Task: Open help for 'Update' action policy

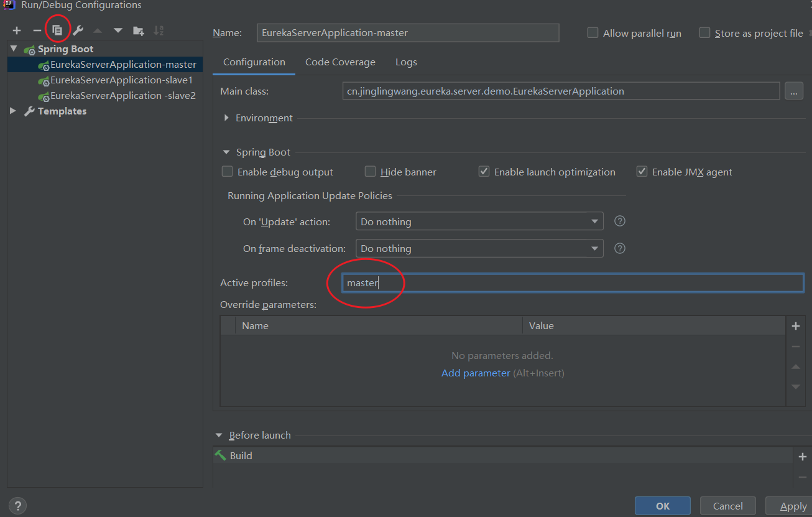Action: (x=619, y=221)
